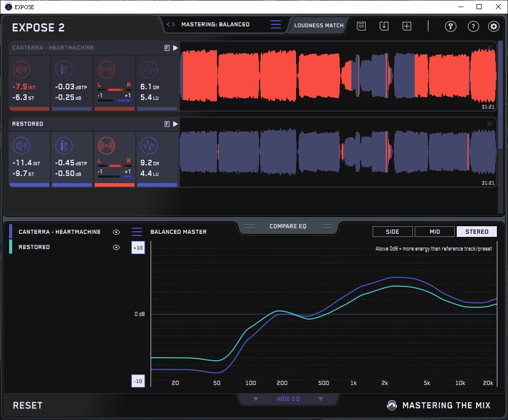Switch EQ view to Mid
508x420 pixels.
pyautogui.click(x=434, y=232)
